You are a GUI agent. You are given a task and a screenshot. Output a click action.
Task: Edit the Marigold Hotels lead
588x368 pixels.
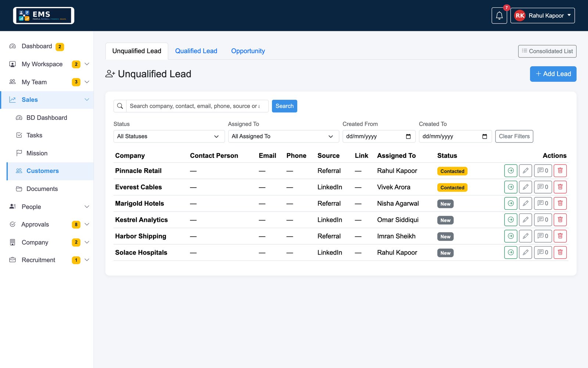pyautogui.click(x=526, y=204)
